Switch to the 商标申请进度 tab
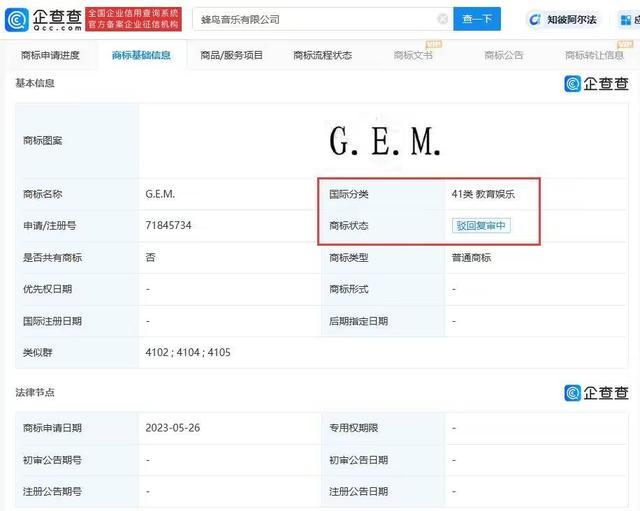The height and width of the screenshot is (511, 640). [x=50, y=56]
